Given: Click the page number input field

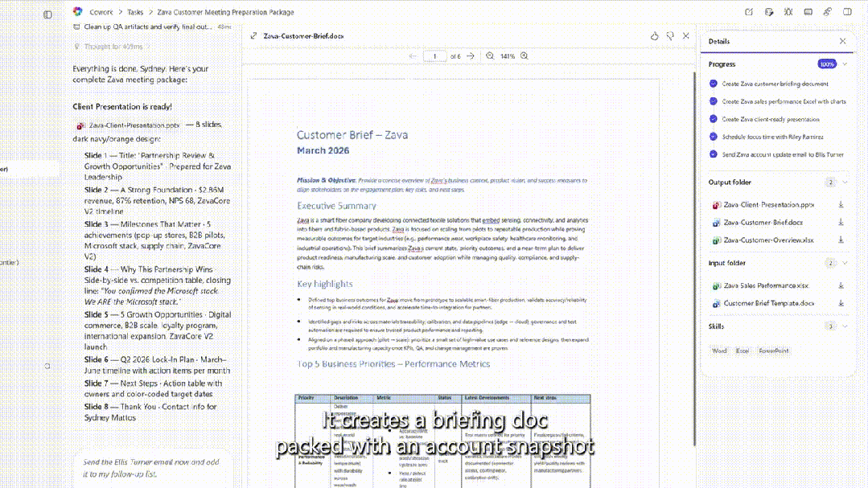Looking at the screenshot, I should tap(434, 56).
